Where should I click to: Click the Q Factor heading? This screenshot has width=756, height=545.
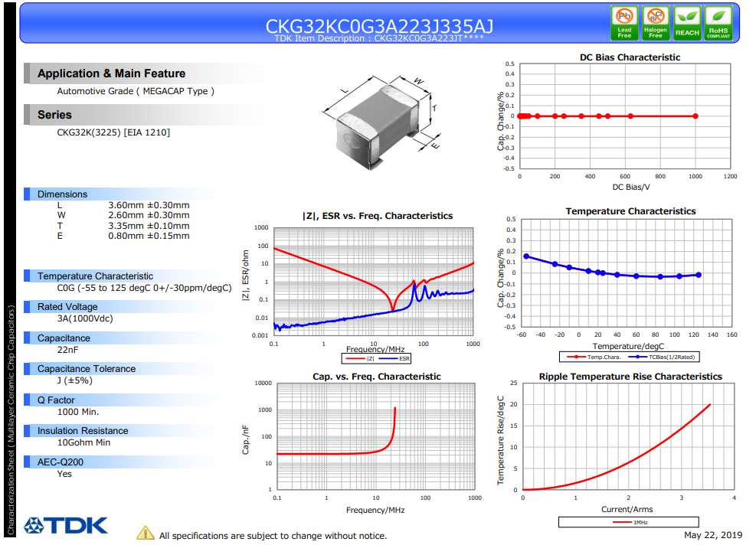click(x=56, y=400)
